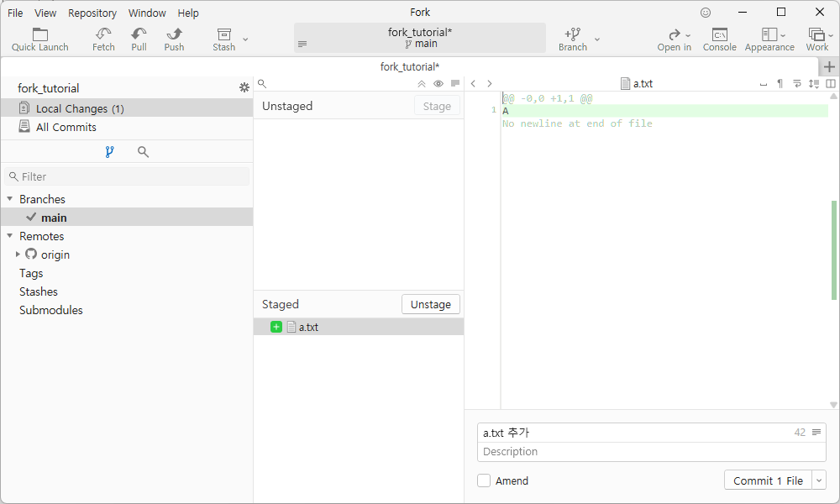The width and height of the screenshot is (840, 504).
Task: Go to next change with right arrow
Action: 489,83
